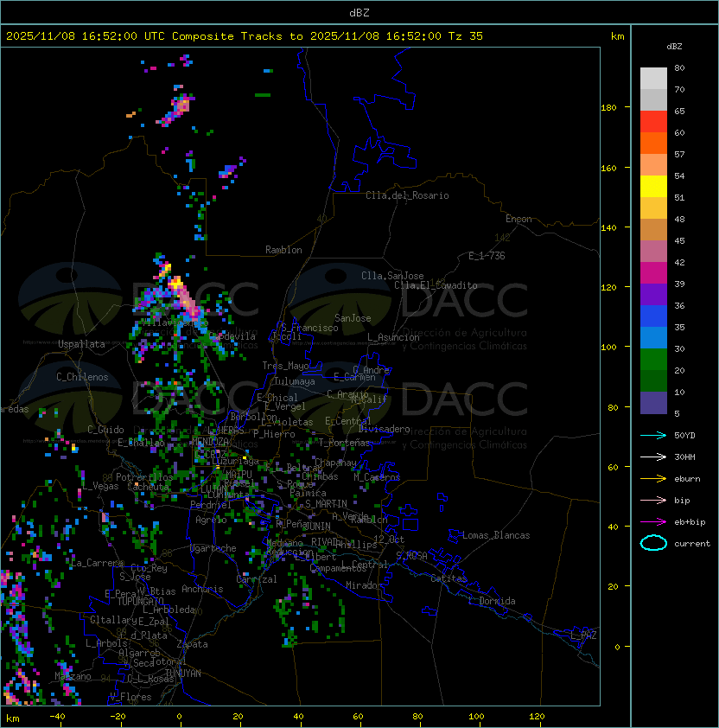Click the JUNIN map label
The height and width of the screenshot is (728, 719).
317,526
